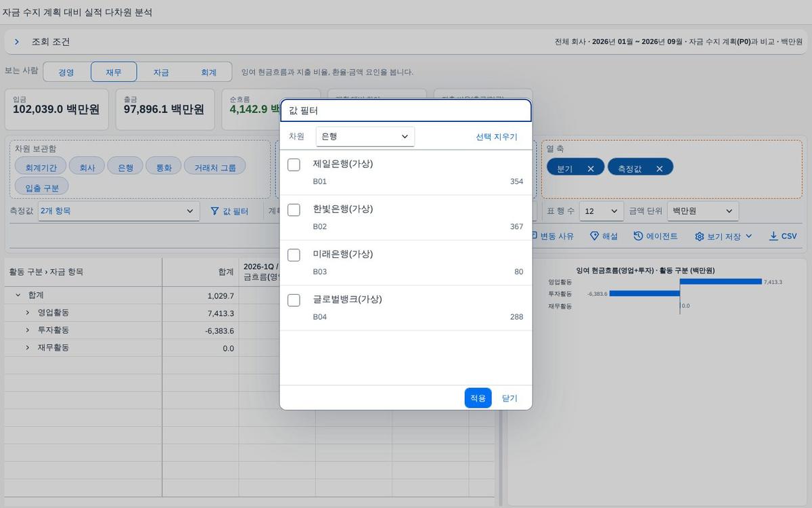Remove the 분기 chip via its X icon
Image resolution: width=812 pixels, height=508 pixels.
click(x=591, y=169)
